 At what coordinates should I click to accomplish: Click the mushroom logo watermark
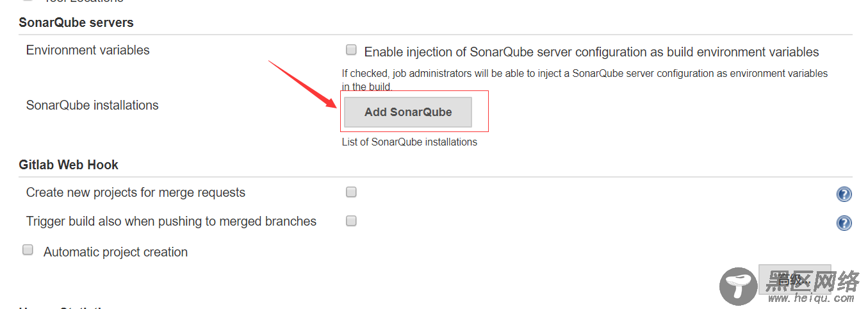pyautogui.click(x=739, y=286)
